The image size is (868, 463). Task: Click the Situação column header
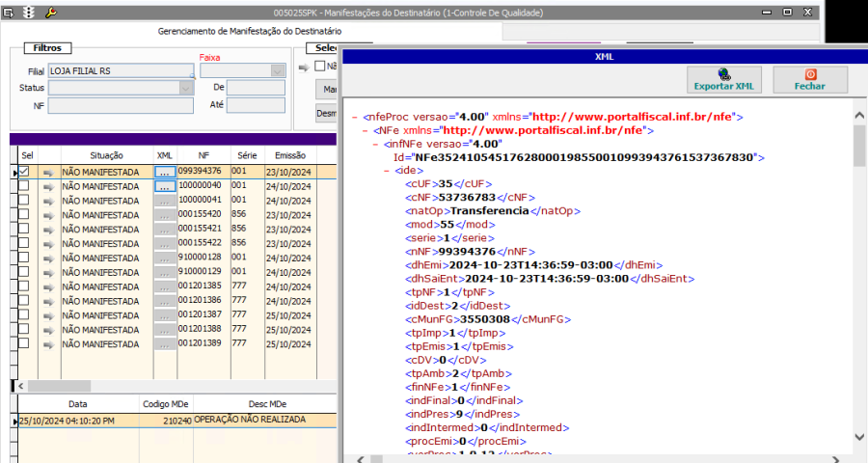coord(106,154)
